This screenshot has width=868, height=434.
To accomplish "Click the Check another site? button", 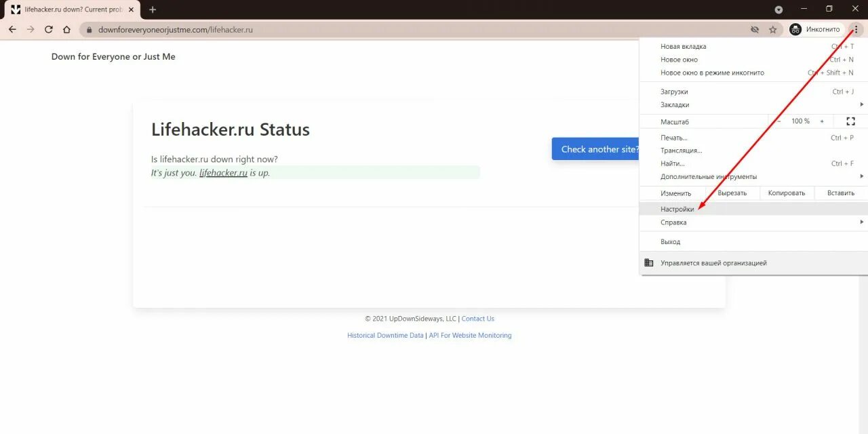I will point(596,149).
